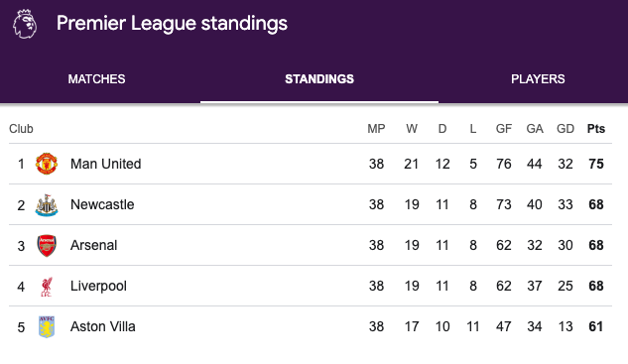
Task: Click the Newcastle club crest
Action: (47, 205)
